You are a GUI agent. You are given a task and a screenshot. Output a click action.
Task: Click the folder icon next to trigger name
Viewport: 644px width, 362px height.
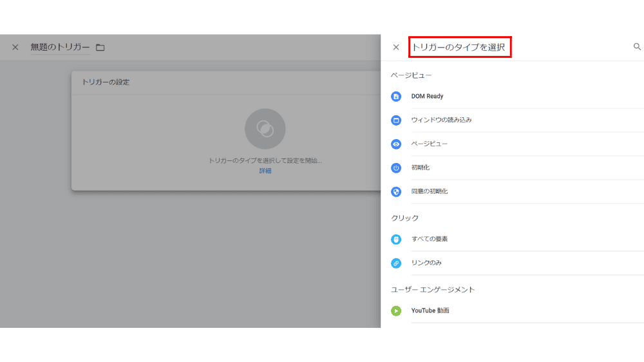coord(100,48)
